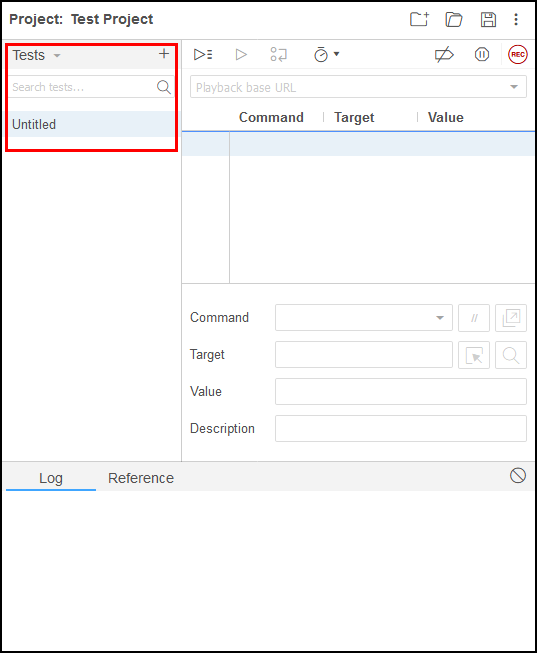Expand the Tests view dropdown

(37, 55)
